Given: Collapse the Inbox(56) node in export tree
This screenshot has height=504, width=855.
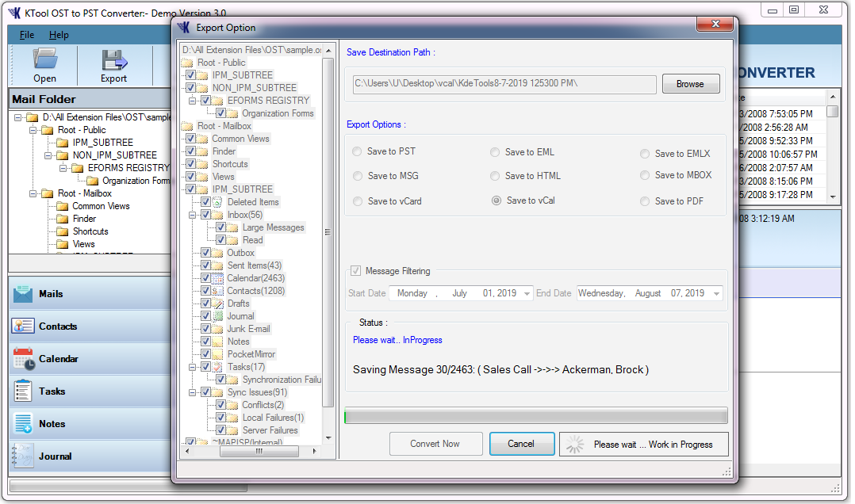Looking at the screenshot, I should coord(192,216).
